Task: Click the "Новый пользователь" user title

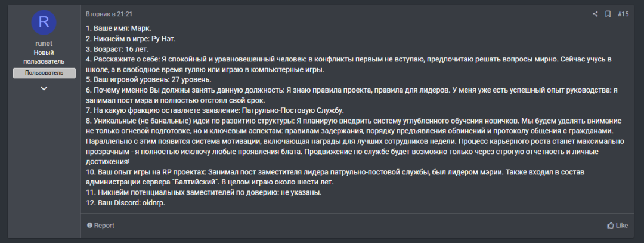Action: 44,57
